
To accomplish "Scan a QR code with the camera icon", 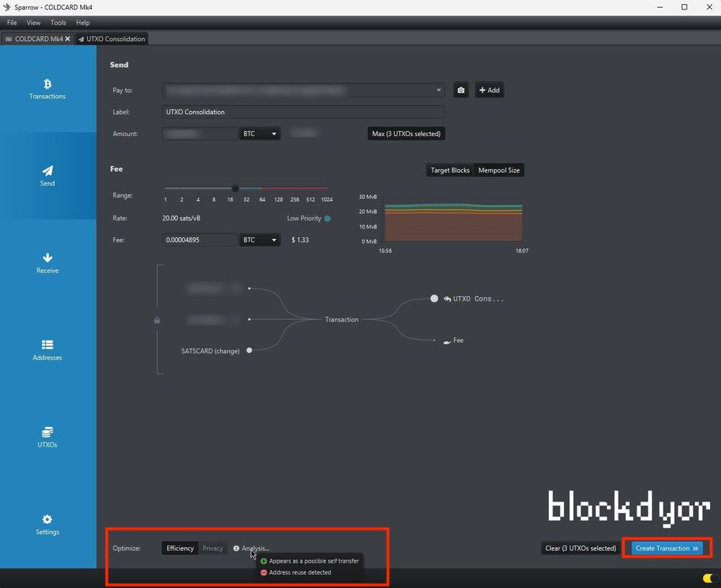I will 461,89.
